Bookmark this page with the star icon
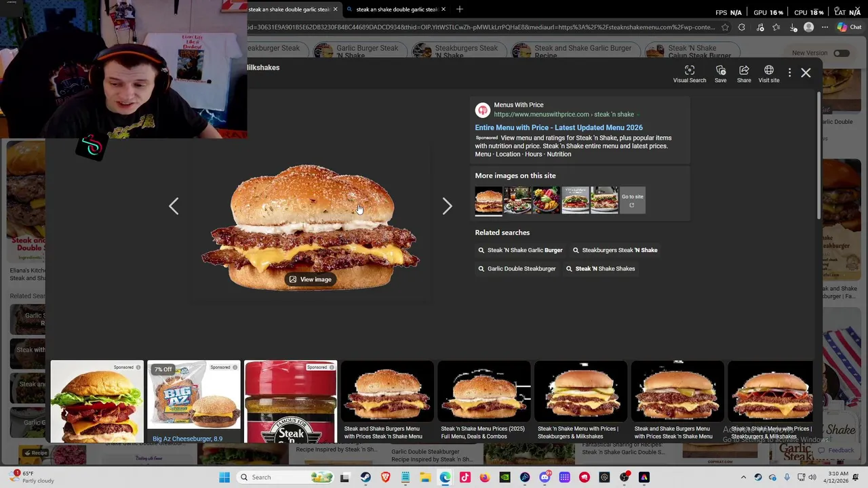868x488 pixels. coord(725,27)
